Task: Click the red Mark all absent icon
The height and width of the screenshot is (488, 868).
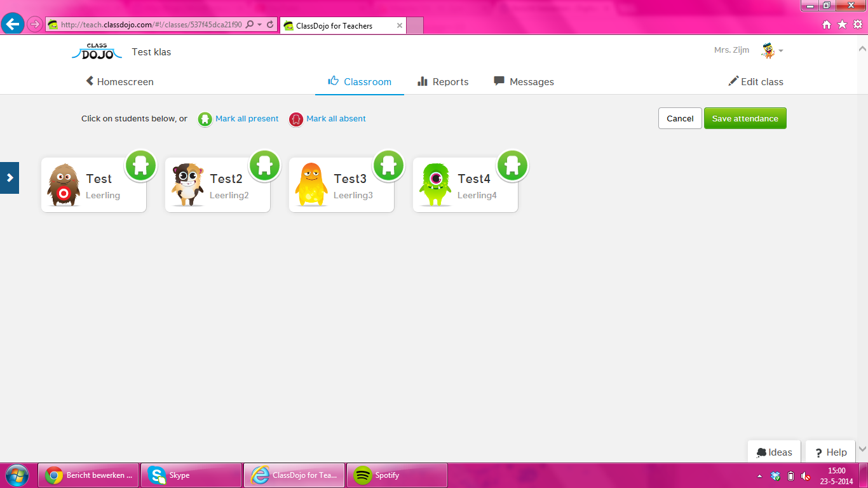Action: [295, 119]
